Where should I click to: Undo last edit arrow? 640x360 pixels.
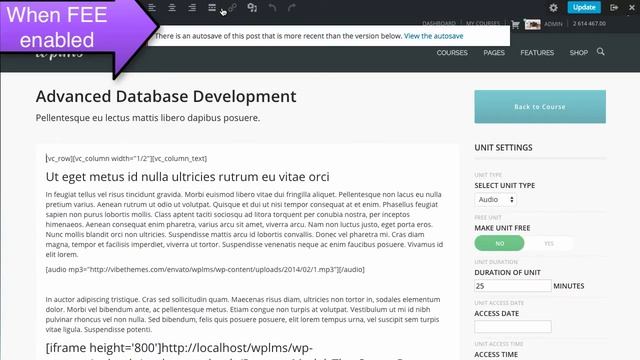pyautogui.click(x=272, y=7)
